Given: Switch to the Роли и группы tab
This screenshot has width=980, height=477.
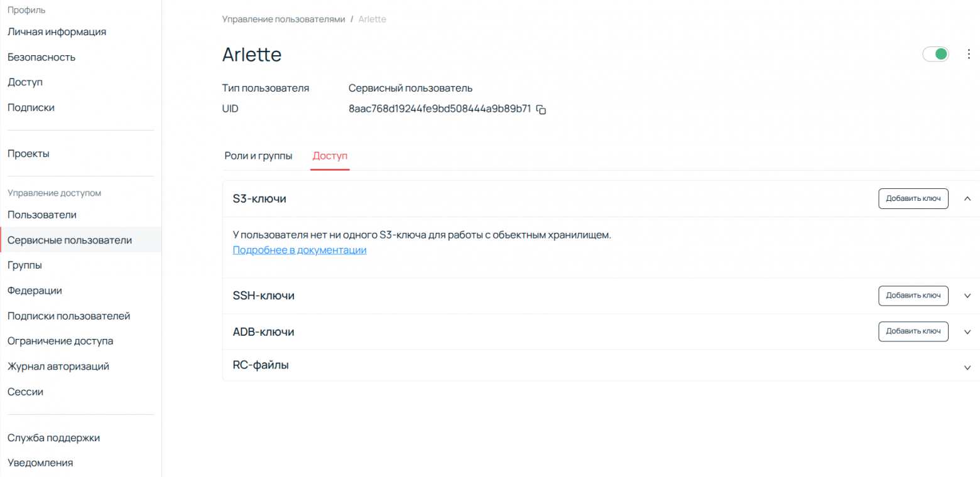Looking at the screenshot, I should 258,156.
